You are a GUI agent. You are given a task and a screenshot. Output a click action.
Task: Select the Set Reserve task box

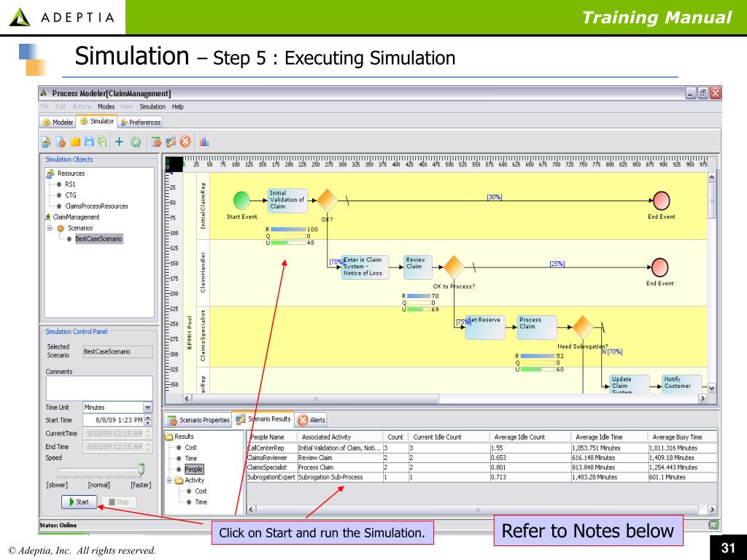[485, 327]
